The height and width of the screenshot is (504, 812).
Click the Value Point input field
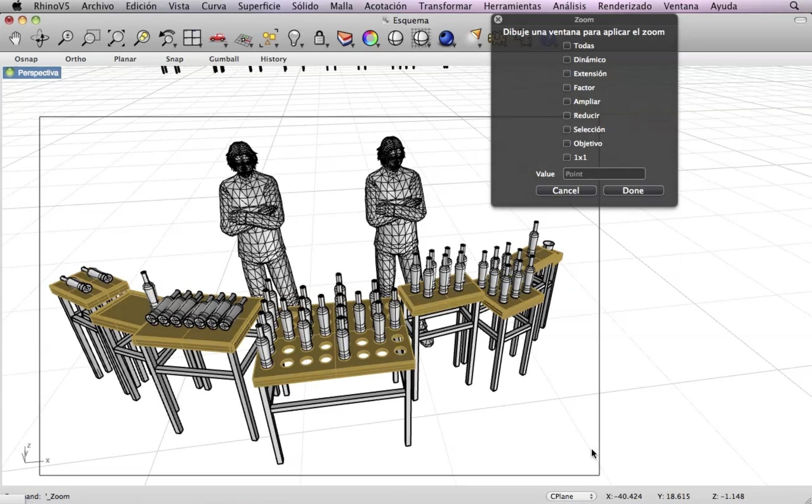(604, 174)
